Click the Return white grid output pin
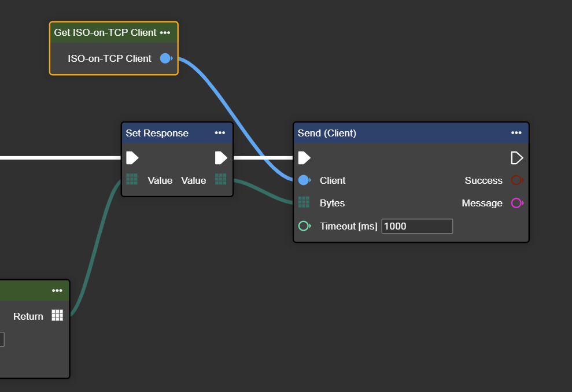Viewport: 572px width, 392px height. tap(57, 315)
